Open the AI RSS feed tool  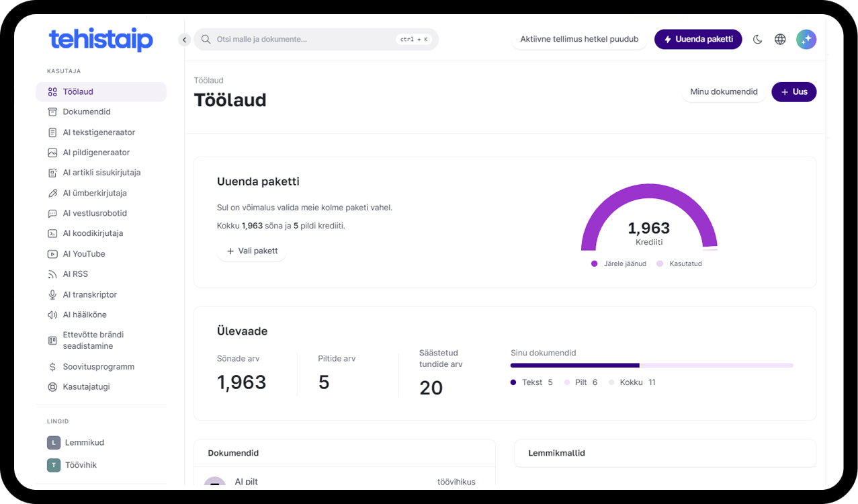click(76, 274)
